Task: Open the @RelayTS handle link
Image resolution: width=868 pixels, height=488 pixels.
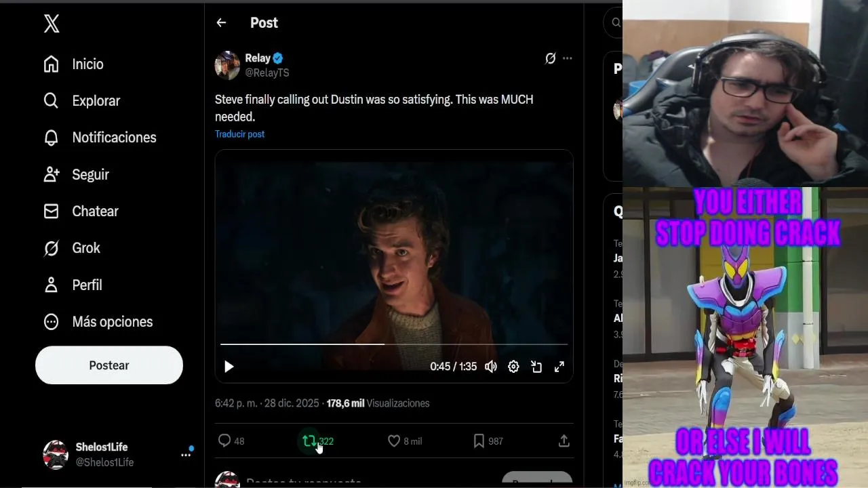Action: pos(267,73)
